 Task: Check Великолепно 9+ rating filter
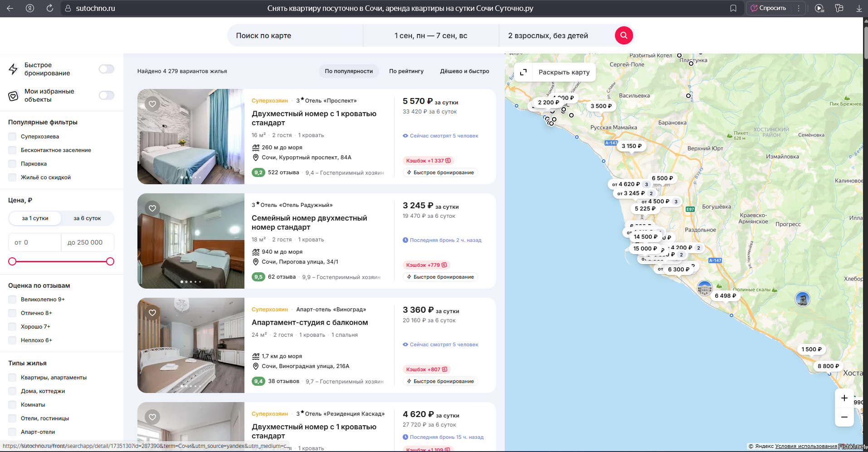tap(12, 300)
